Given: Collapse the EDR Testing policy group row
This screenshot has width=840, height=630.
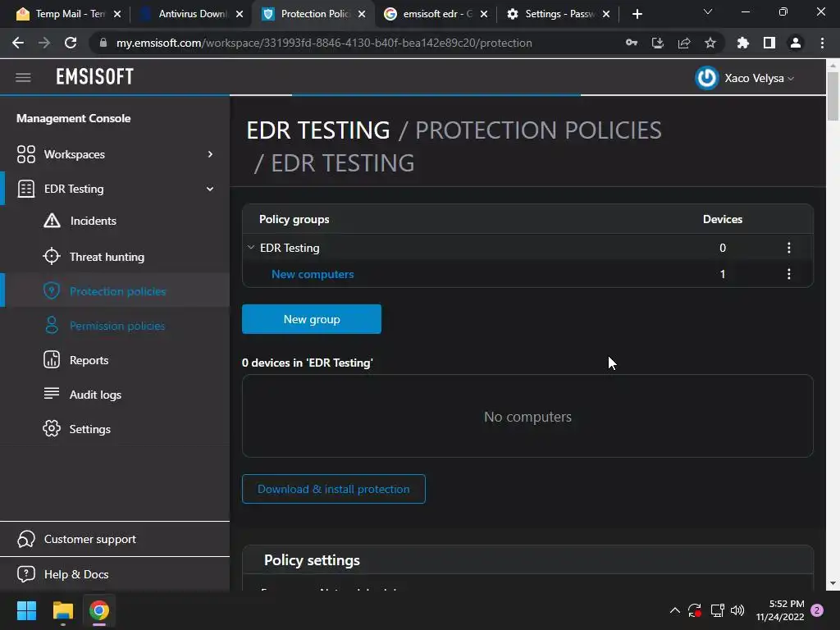Looking at the screenshot, I should tap(251, 248).
